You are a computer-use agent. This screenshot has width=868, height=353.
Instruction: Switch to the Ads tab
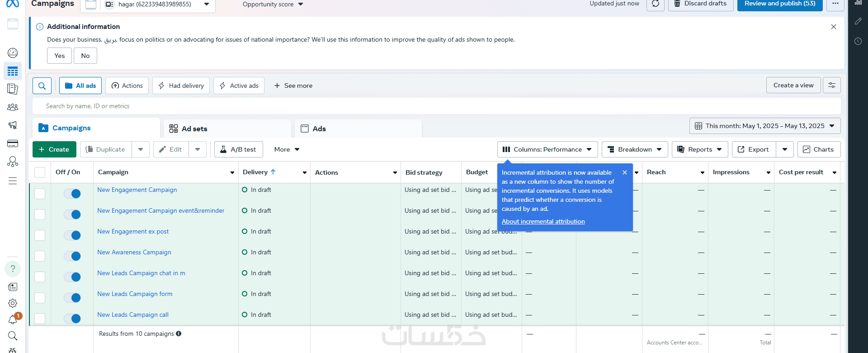[319, 129]
